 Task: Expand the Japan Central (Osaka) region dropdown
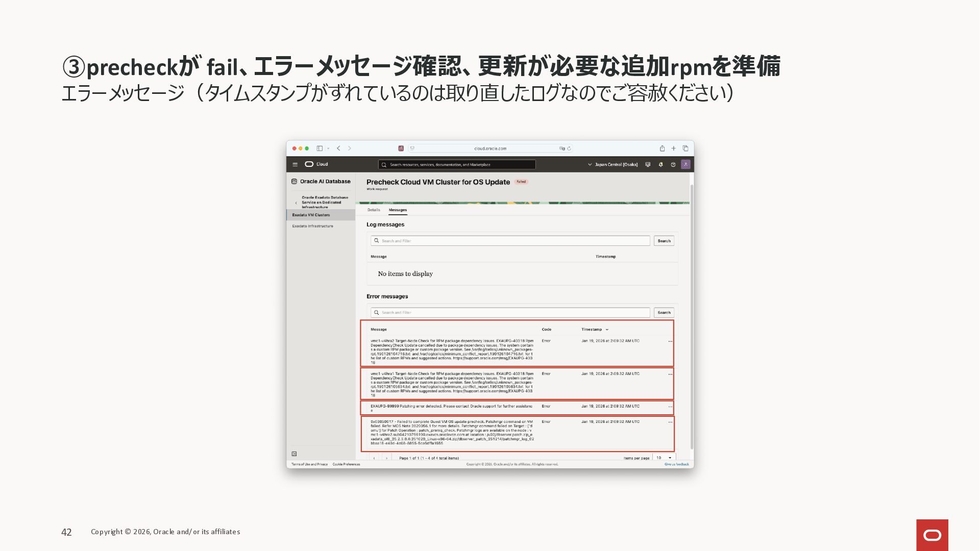612,164
